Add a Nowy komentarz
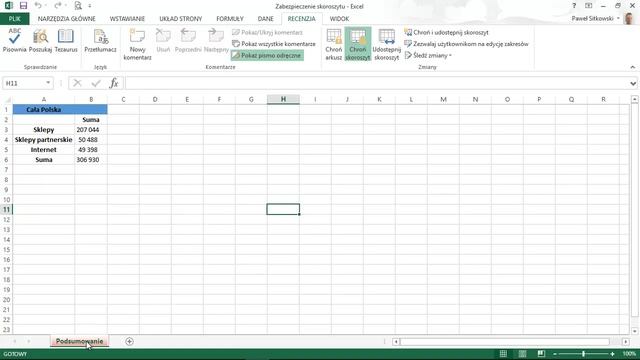Screen dimensions: 640x360 coord(138,44)
